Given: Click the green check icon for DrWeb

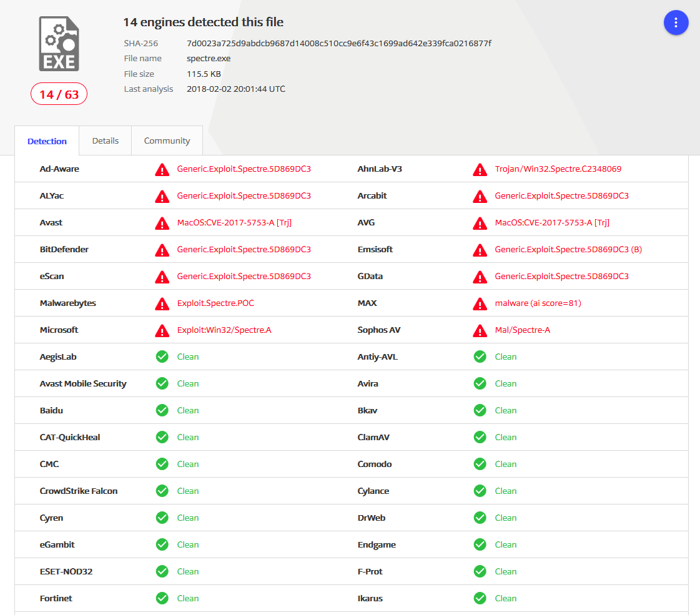Looking at the screenshot, I should pyautogui.click(x=480, y=518).
